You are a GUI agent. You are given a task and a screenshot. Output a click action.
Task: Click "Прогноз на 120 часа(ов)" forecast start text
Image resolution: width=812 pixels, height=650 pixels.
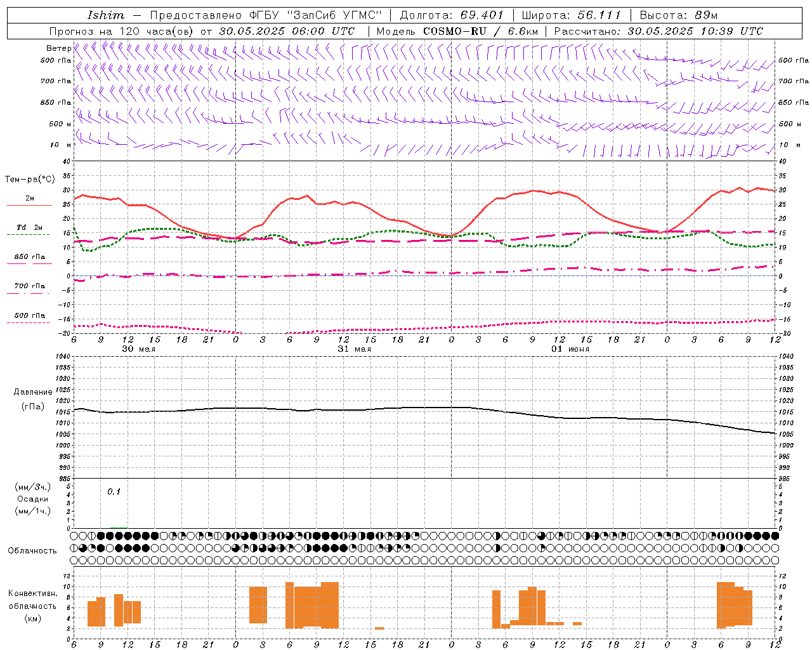coord(122,31)
